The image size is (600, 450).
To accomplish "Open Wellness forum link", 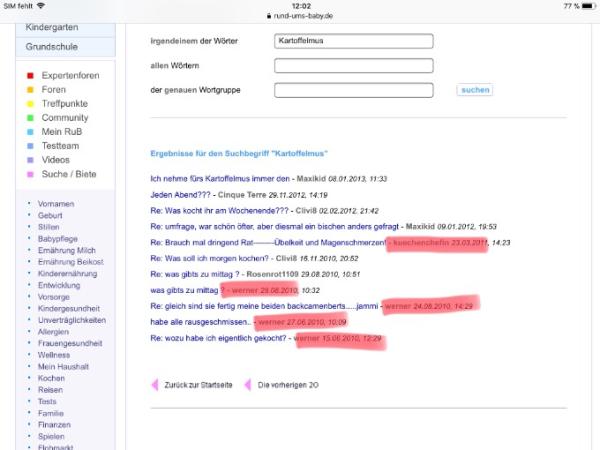I will pos(54,355).
